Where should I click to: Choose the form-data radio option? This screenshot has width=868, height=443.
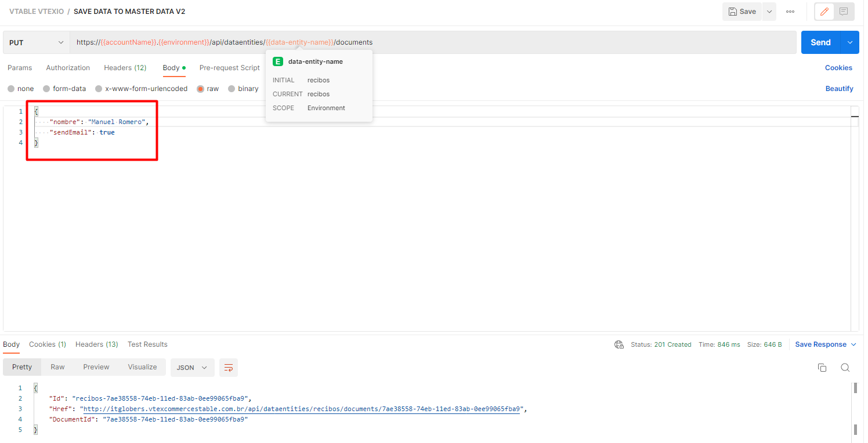coord(64,89)
